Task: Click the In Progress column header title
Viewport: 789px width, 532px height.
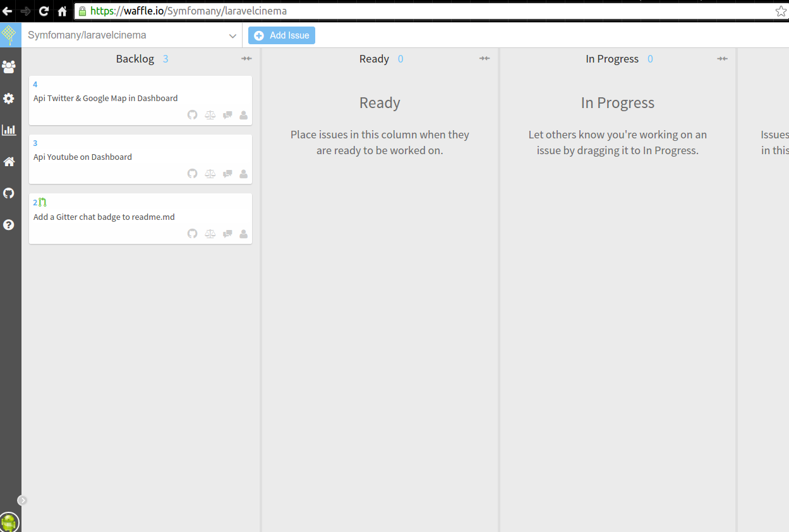Action: coord(612,59)
